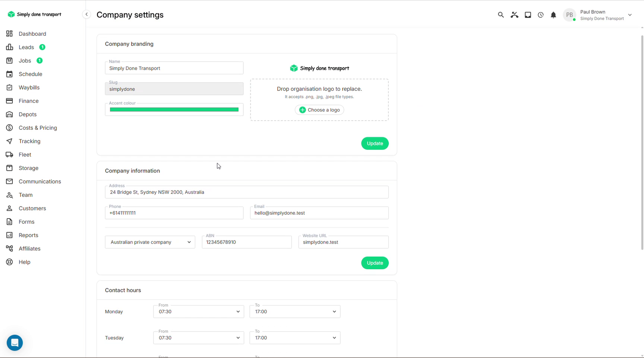Click the Fleet truck icon
This screenshot has width=644, height=358.
(x=10, y=154)
